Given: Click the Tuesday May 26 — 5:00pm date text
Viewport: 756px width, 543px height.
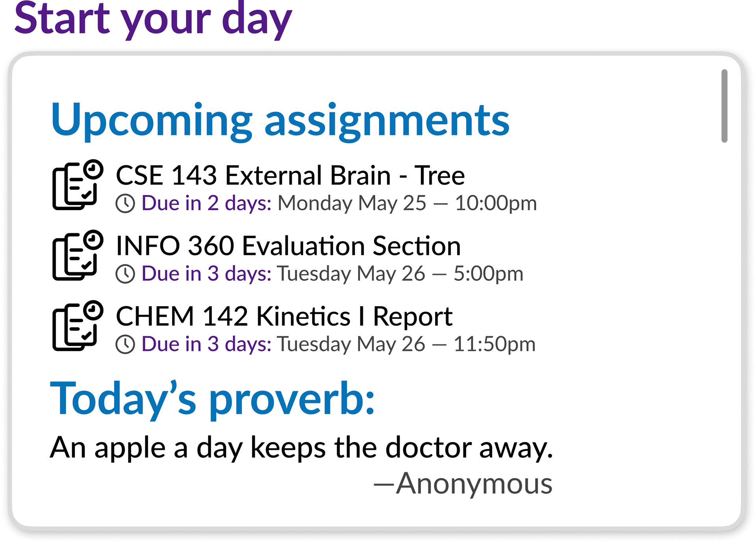Looking at the screenshot, I should (x=400, y=274).
